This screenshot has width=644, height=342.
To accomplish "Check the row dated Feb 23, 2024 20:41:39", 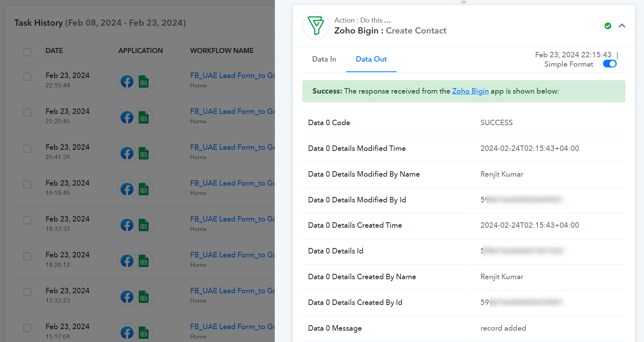I will tap(27, 149).
